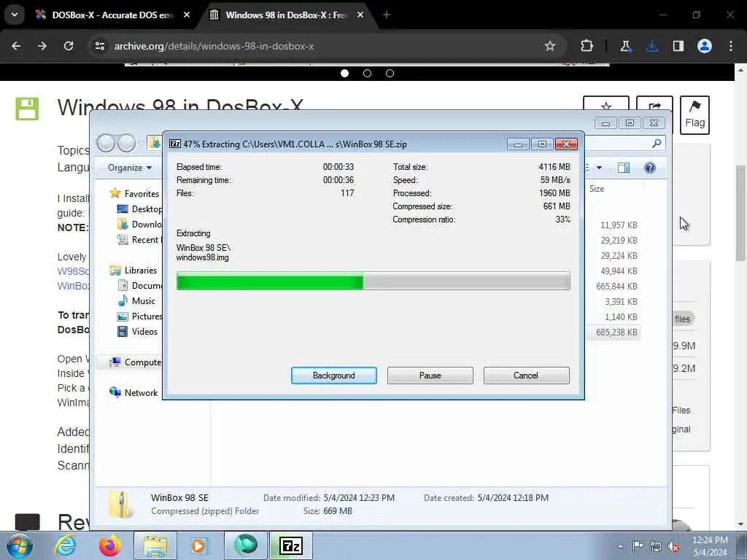Open 7-Zip taskbar button
The height and width of the screenshot is (560, 747).
291,545
